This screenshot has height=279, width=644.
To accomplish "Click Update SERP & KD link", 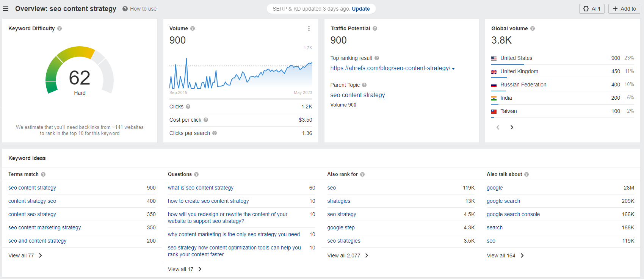I will tap(361, 9).
